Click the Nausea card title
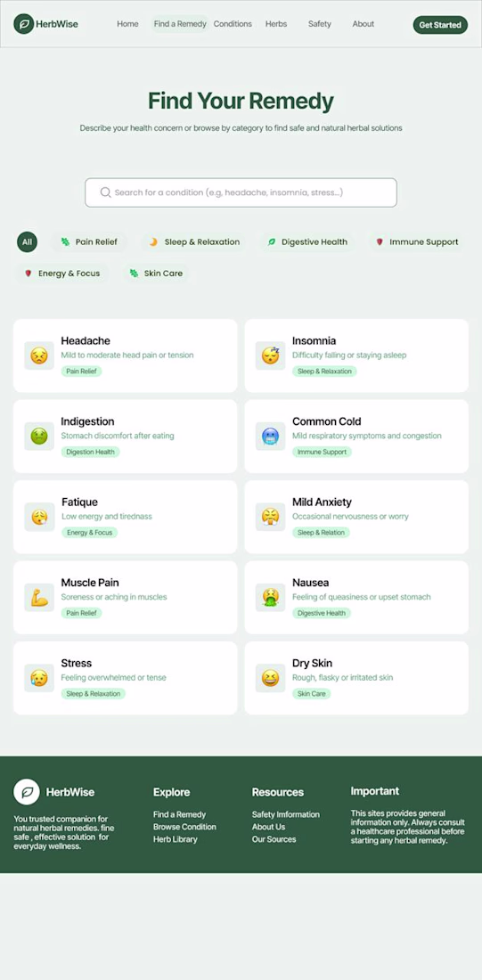Viewport: 482px width, 980px height. coord(311,583)
